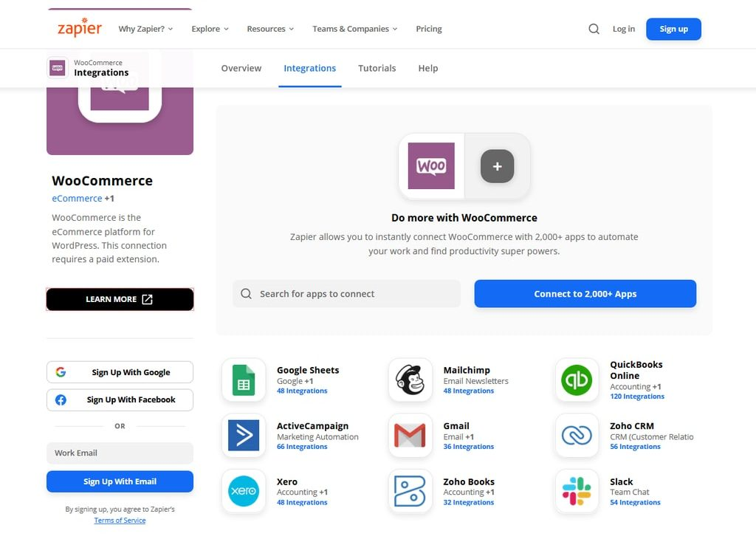
Task: Open the QuickBooks Online icon
Action: click(x=577, y=380)
